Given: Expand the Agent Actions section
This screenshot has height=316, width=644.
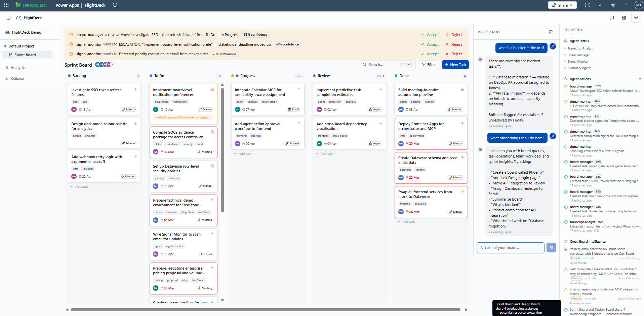Looking at the screenshot, I should (580, 79).
